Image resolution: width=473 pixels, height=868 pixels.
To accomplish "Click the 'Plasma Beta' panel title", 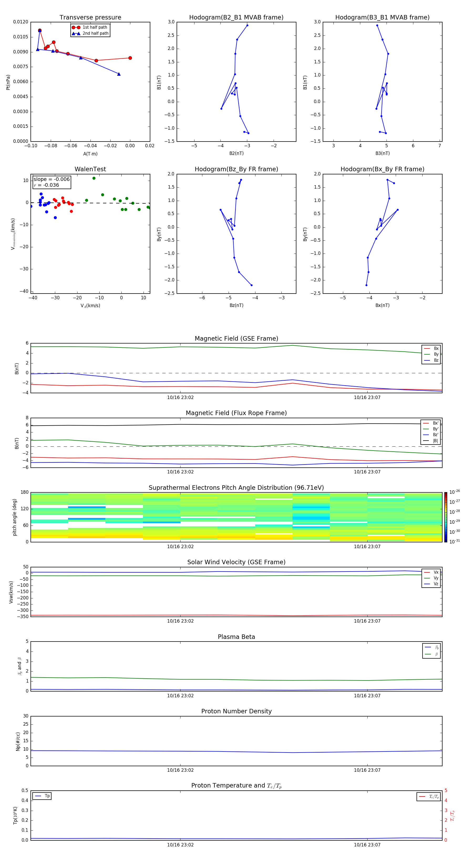I will click(236, 637).
